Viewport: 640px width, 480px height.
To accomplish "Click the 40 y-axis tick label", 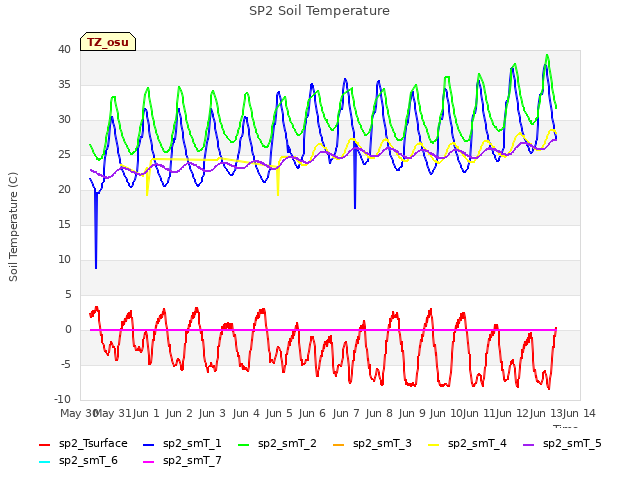I will point(64,49).
